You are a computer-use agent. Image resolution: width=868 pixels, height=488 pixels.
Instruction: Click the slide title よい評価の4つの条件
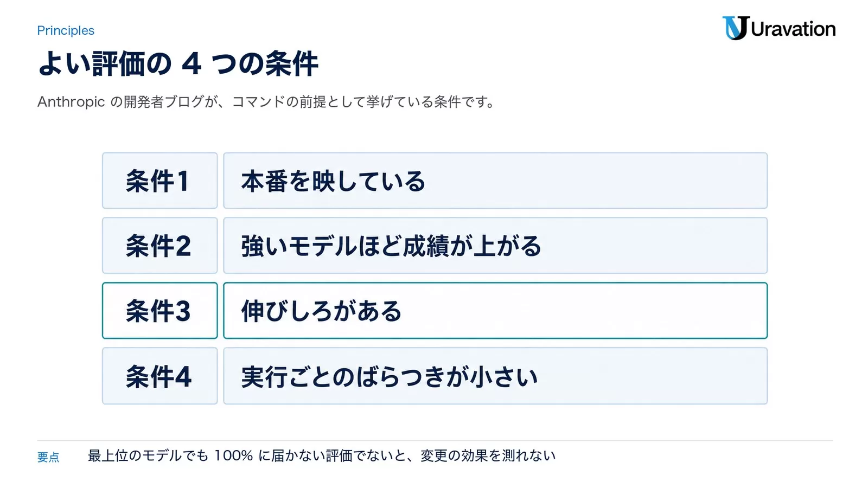tap(178, 63)
